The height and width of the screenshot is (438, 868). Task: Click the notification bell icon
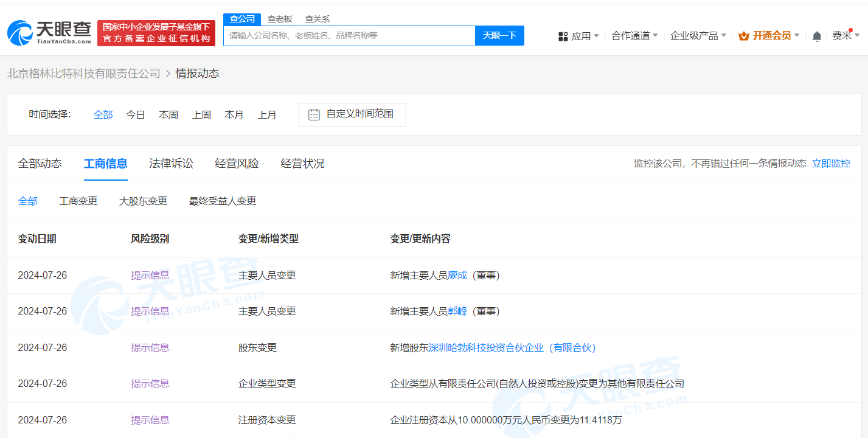coord(816,36)
